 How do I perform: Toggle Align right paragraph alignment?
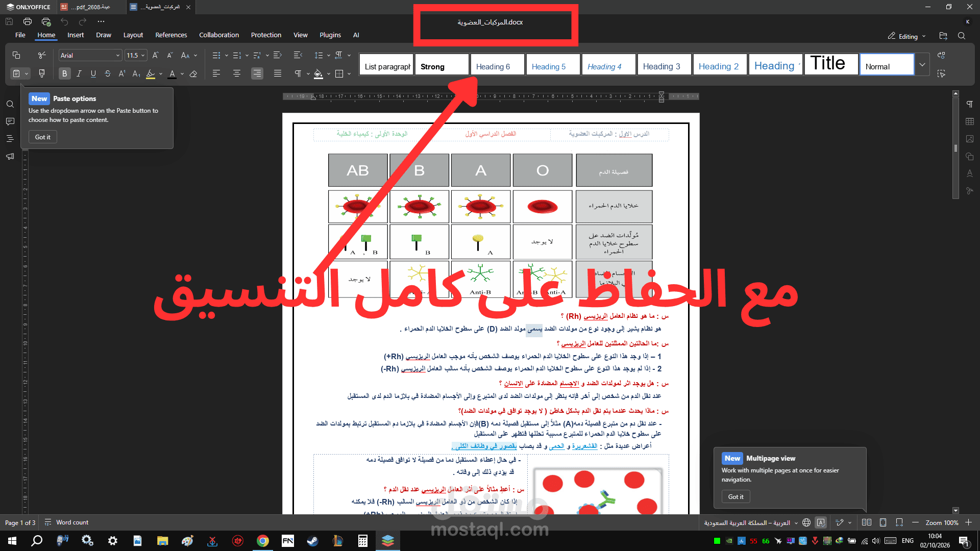(257, 73)
